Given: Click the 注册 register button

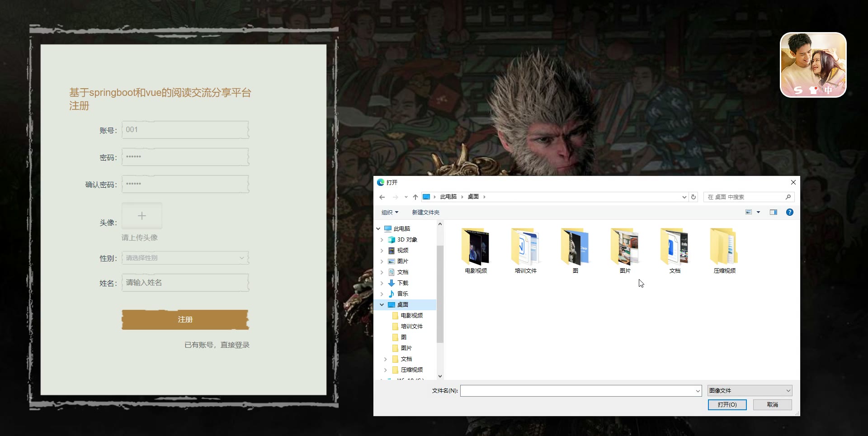Looking at the screenshot, I should click(x=185, y=319).
